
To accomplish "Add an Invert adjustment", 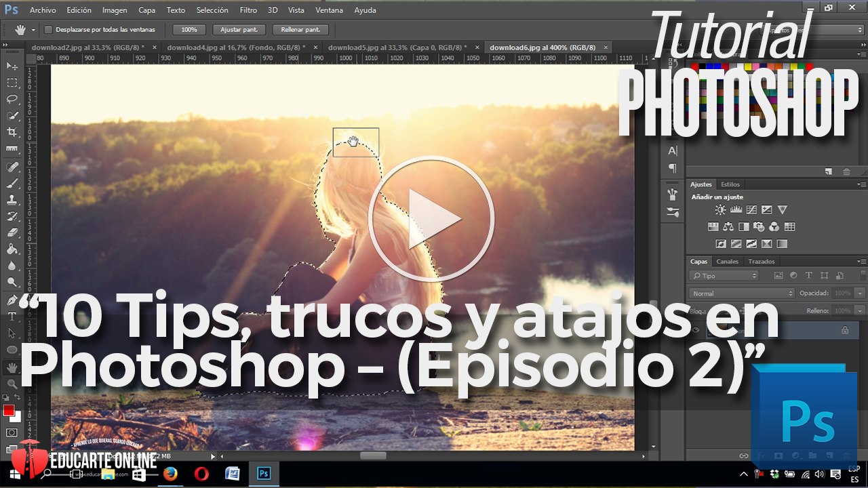I will [x=721, y=244].
